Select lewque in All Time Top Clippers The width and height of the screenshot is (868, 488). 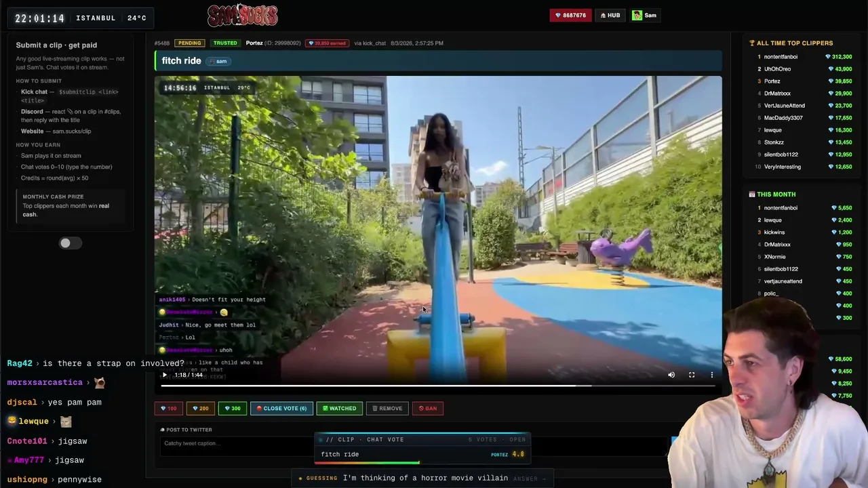point(773,130)
